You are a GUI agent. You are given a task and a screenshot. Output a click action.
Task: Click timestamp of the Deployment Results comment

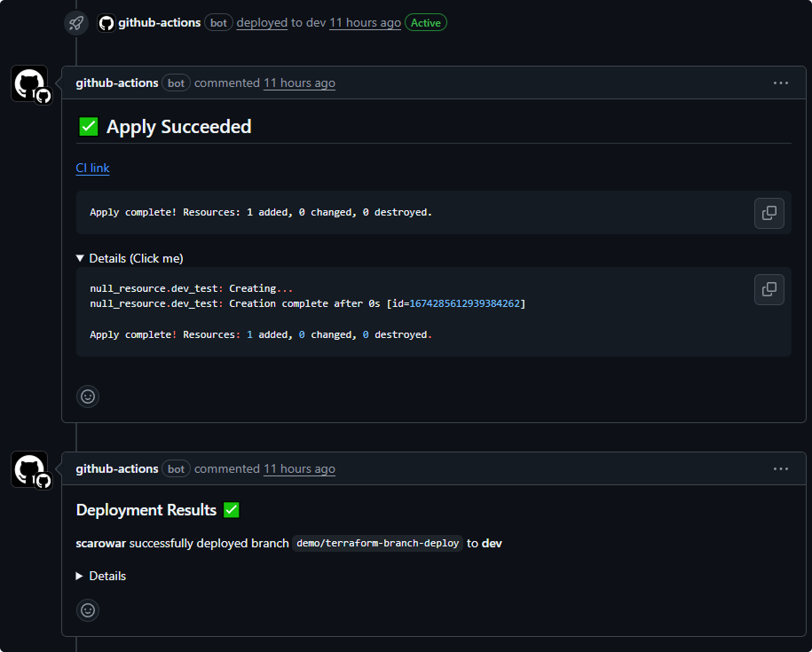click(299, 468)
